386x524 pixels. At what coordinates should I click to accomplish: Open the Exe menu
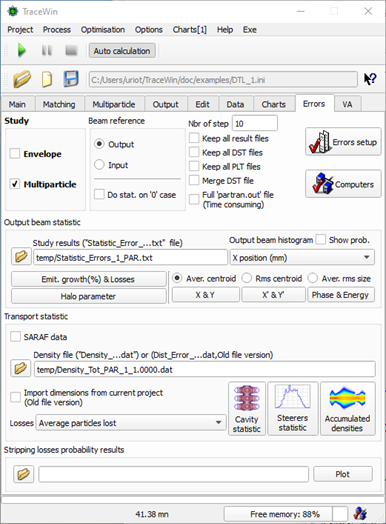pos(249,29)
